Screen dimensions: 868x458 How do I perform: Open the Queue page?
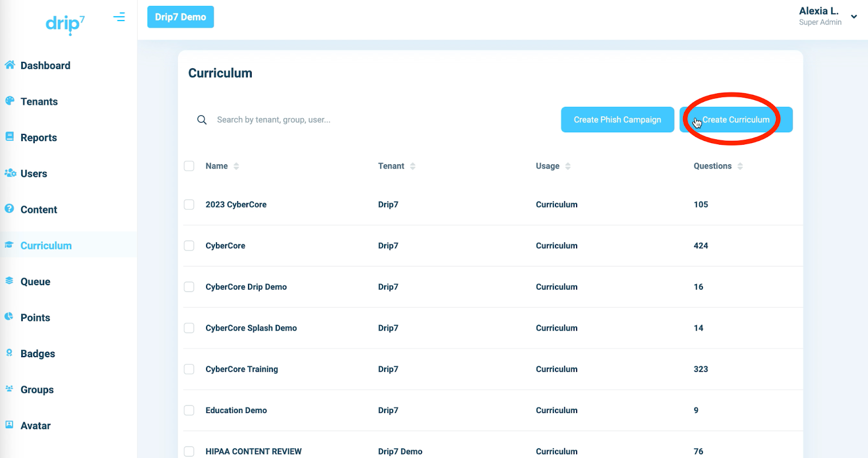(35, 282)
